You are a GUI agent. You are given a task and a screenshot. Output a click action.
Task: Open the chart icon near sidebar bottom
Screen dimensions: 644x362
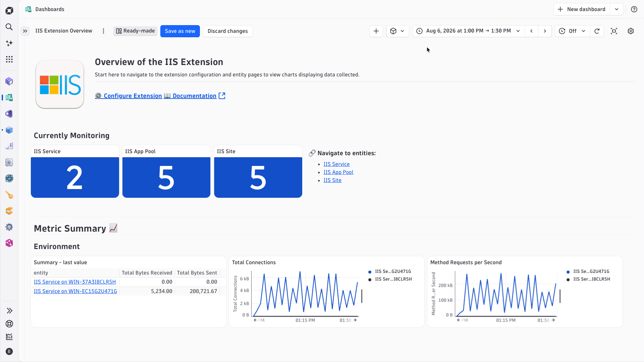click(9, 337)
